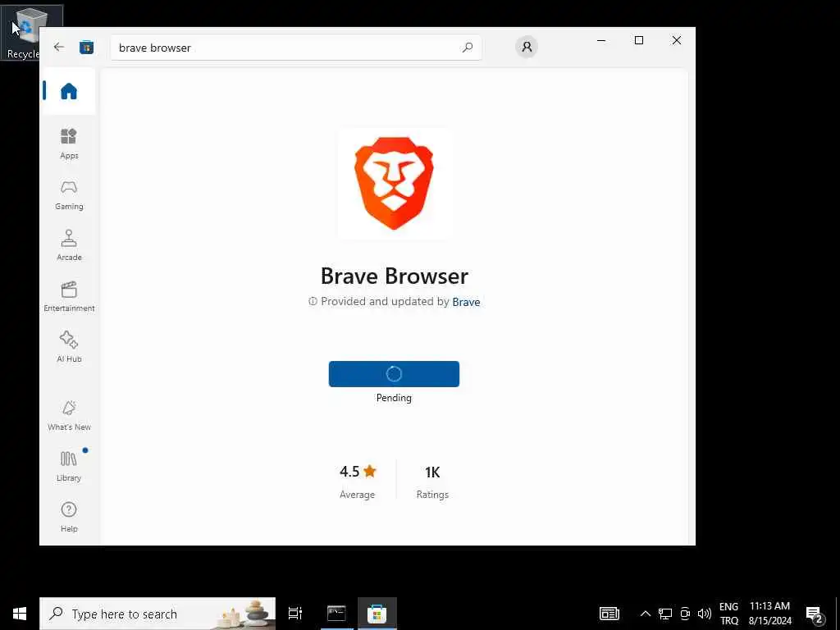This screenshot has width=840, height=630.
Task: Go back with the Store back arrow
Action: pos(59,47)
